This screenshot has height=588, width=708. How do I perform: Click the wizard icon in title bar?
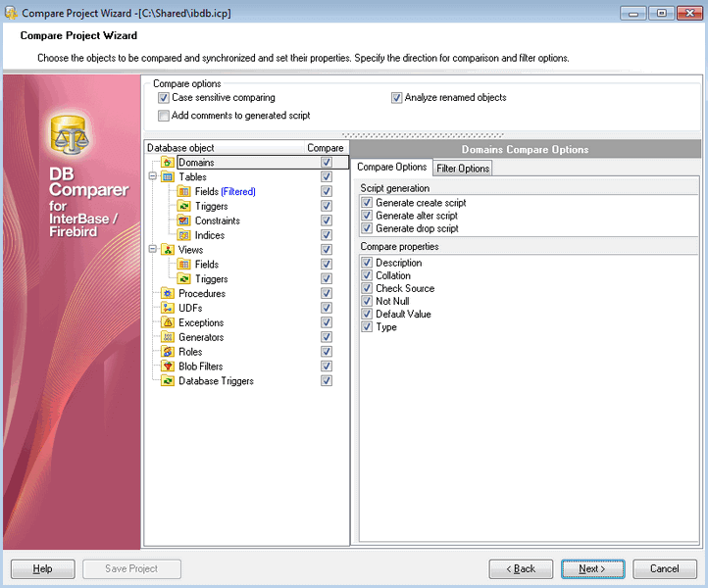click(11, 13)
